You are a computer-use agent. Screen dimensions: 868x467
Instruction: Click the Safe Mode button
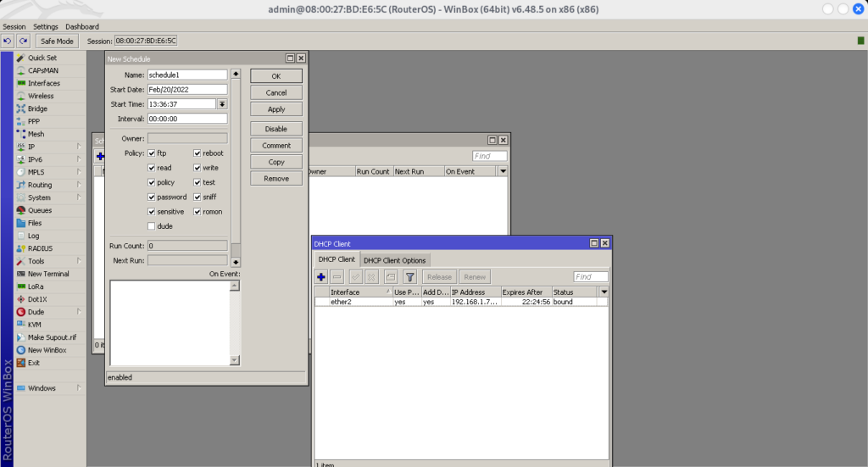tap(57, 41)
